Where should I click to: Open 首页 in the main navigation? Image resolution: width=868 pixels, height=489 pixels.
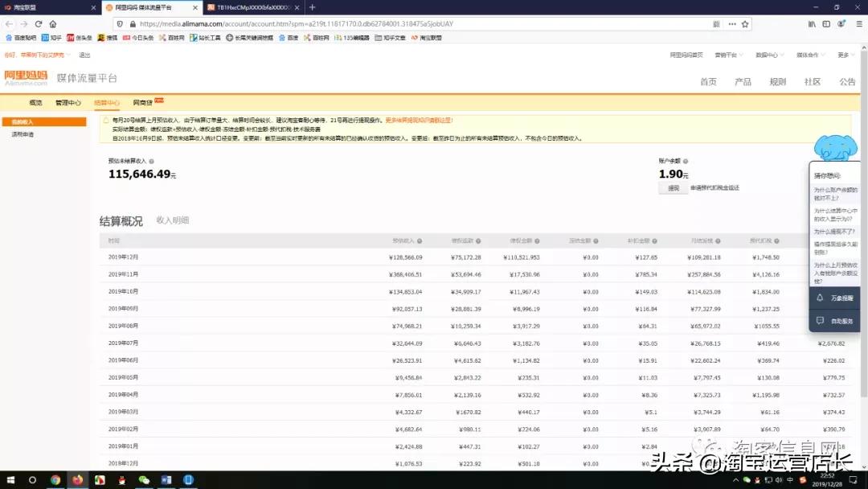[708, 81]
